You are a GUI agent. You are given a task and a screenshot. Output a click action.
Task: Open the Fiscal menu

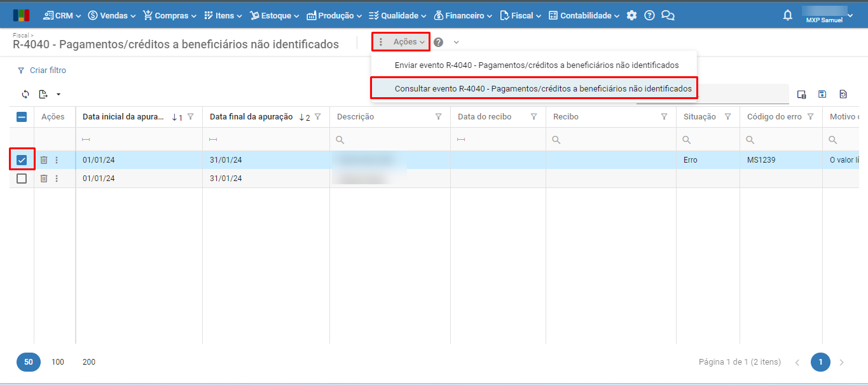(x=521, y=15)
